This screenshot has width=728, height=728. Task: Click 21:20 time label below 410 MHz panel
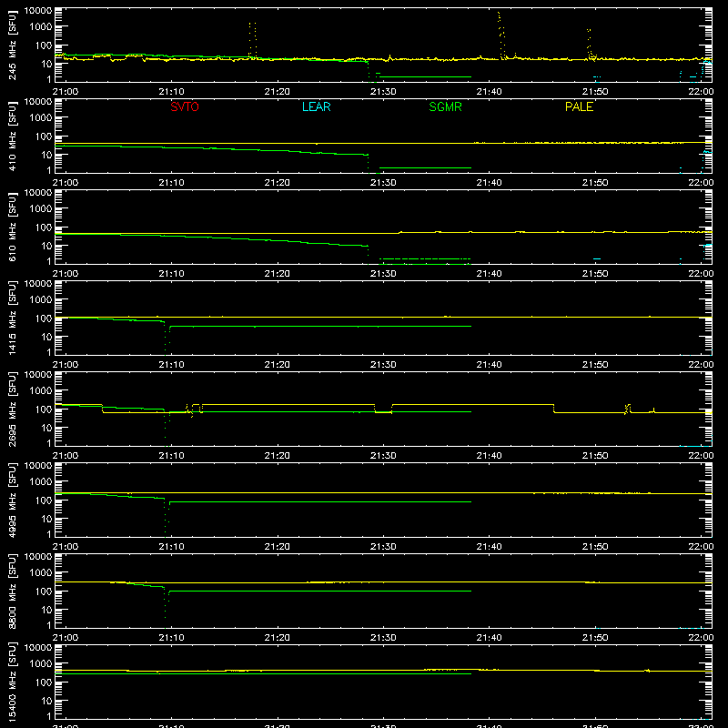278,183
